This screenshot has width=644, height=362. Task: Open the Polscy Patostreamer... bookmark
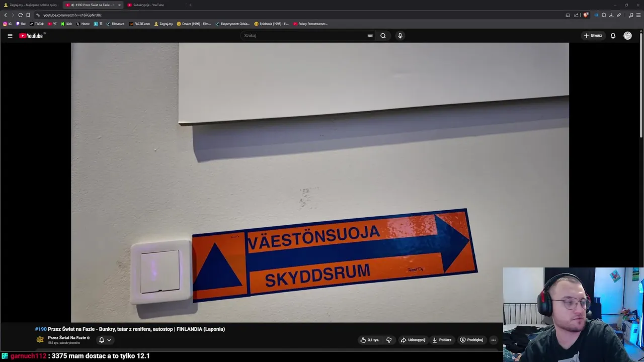tap(310, 24)
